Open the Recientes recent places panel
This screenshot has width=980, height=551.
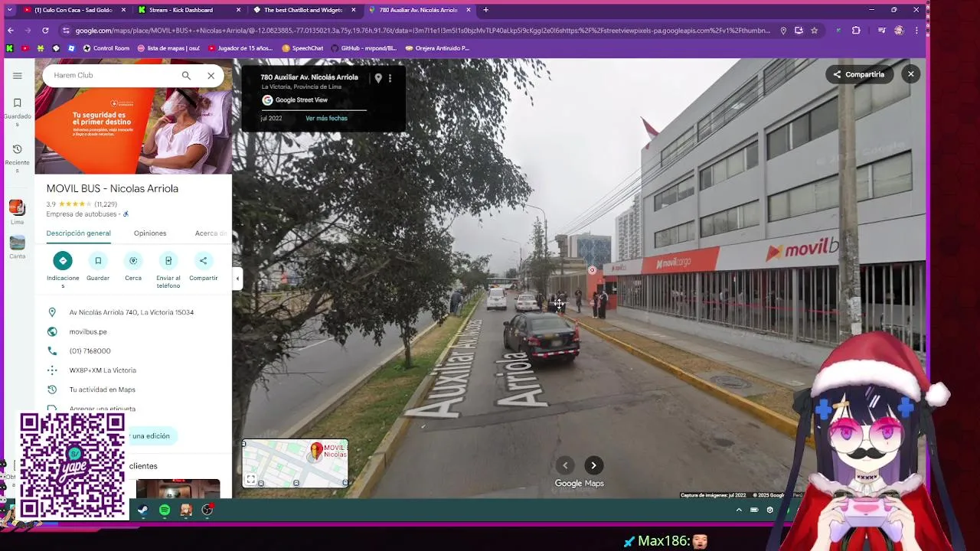coord(17,158)
